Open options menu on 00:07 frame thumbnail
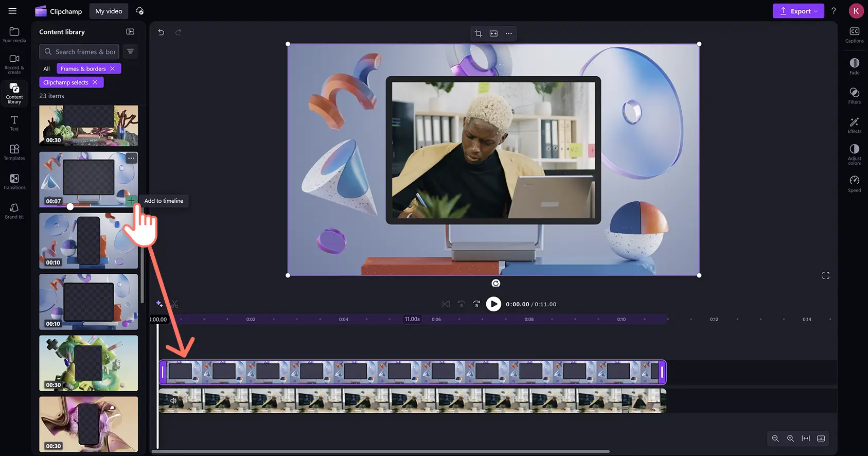The height and width of the screenshot is (456, 868). pos(132,159)
